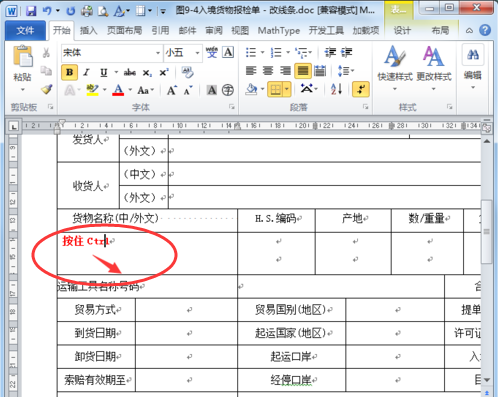
Task: Click the Format Painter brush icon
Action: tap(46, 89)
